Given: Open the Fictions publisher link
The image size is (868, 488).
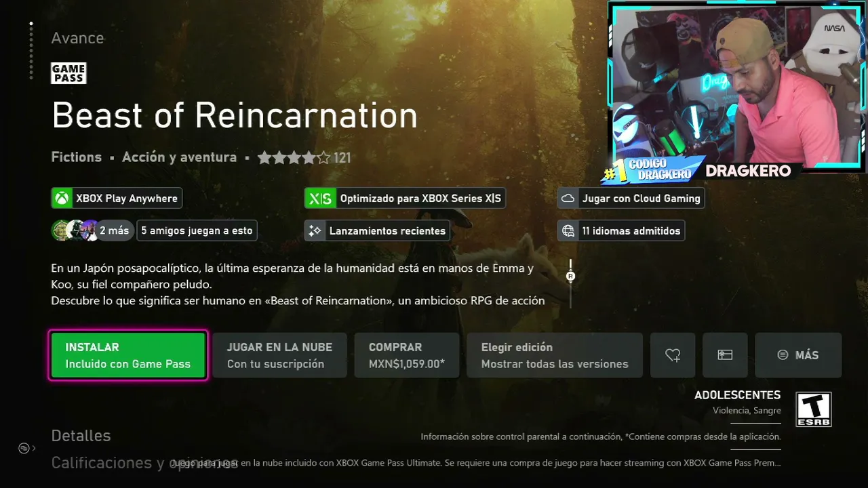Looking at the screenshot, I should [x=77, y=157].
